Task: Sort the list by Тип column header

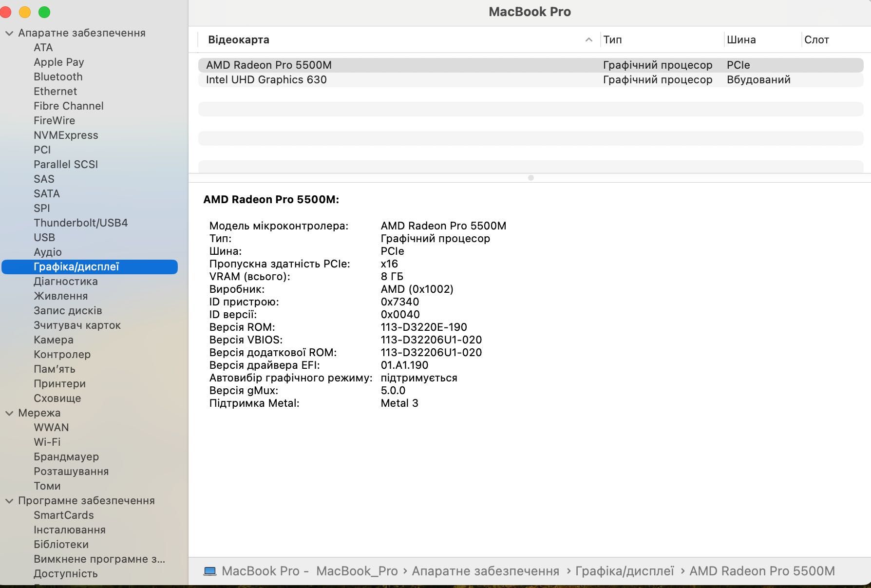Action: [612, 39]
